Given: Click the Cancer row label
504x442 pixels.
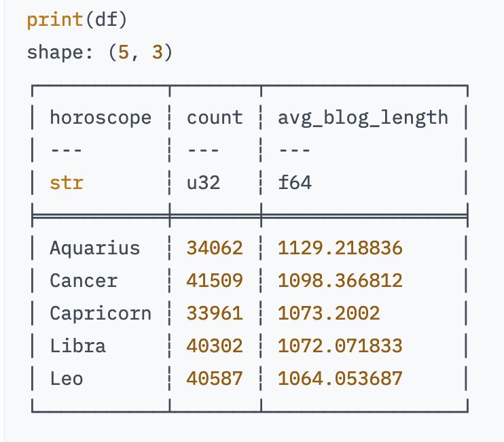Looking at the screenshot, I should (x=83, y=281).
